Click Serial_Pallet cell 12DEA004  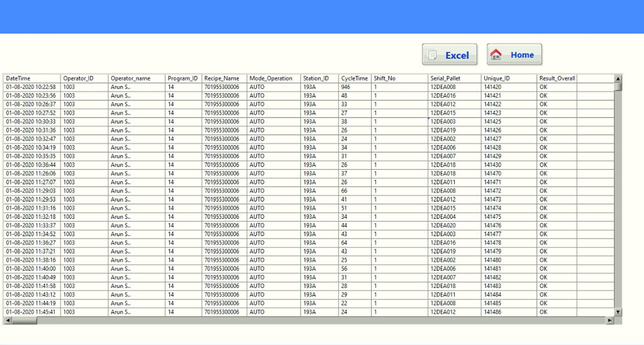point(455,217)
